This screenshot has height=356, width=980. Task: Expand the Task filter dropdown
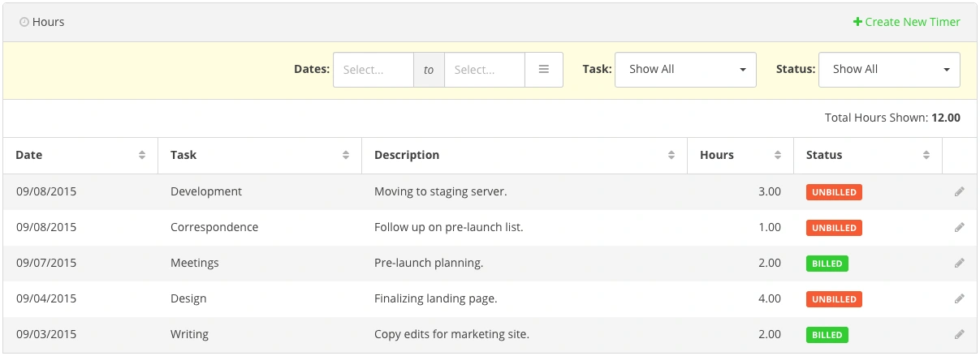point(685,70)
